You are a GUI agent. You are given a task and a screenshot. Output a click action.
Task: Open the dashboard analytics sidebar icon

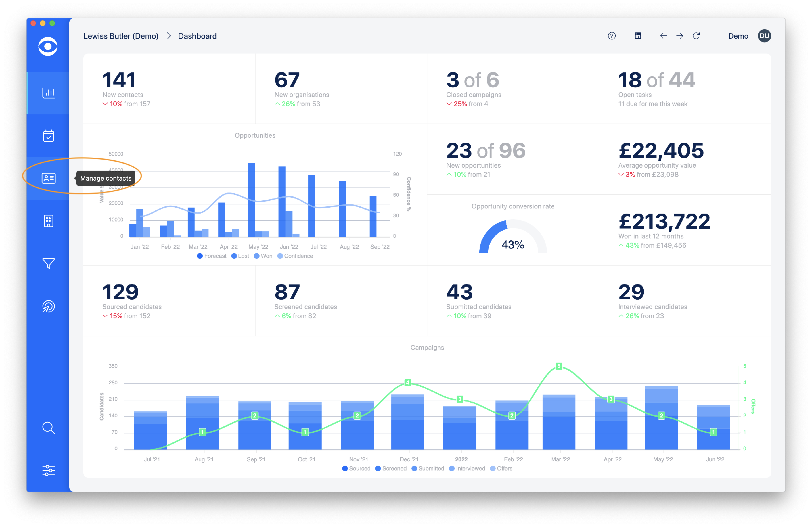[x=48, y=93]
